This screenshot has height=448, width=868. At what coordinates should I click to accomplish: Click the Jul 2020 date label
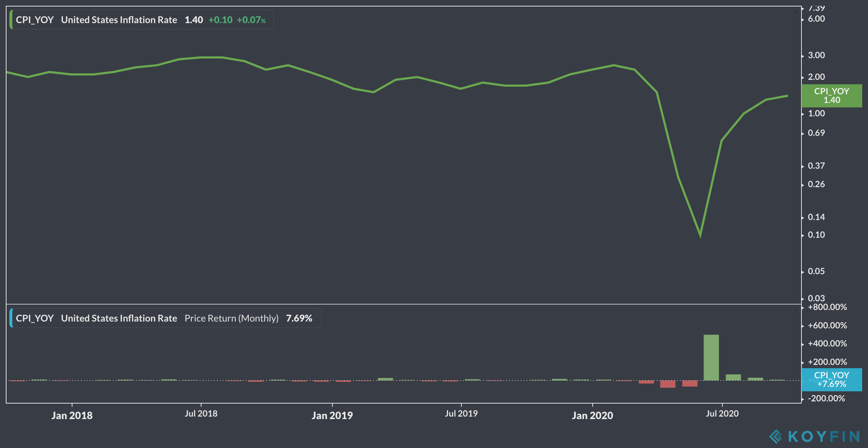click(x=722, y=414)
